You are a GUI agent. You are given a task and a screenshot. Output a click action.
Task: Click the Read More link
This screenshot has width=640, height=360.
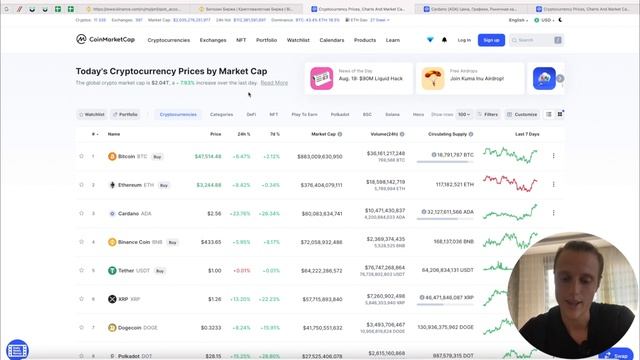pyautogui.click(x=274, y=83)
